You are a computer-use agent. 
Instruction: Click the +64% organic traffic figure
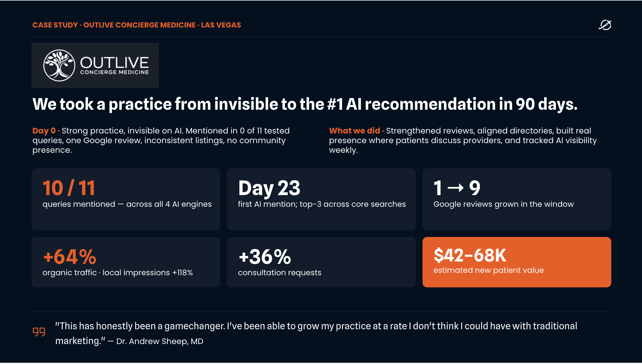pos(70,257)
